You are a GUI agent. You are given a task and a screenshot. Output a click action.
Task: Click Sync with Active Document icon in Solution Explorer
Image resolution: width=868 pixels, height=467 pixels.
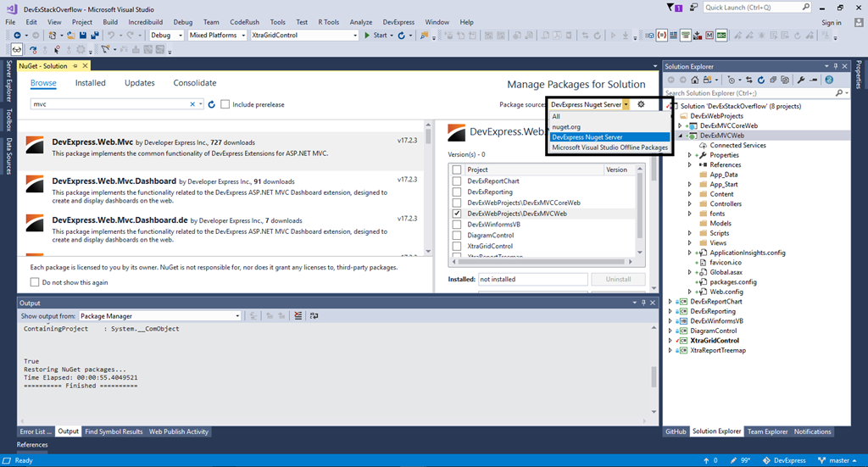pos(749,81)
